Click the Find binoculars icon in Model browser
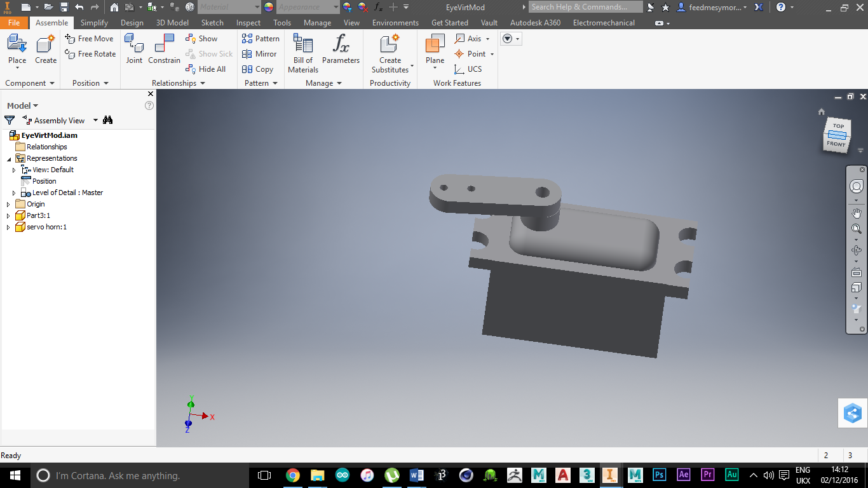Viewport: 868px width, 488px height. [x=108, y=120]
